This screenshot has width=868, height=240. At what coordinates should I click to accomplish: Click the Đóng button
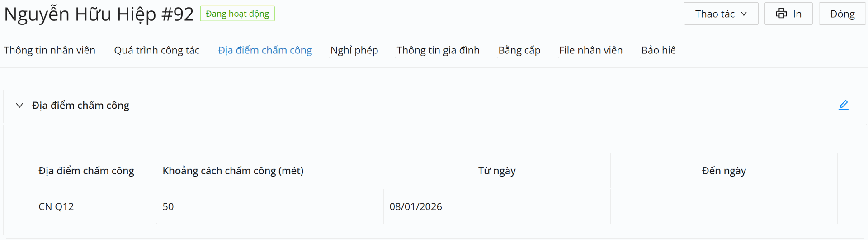click(x=842, y=14)
